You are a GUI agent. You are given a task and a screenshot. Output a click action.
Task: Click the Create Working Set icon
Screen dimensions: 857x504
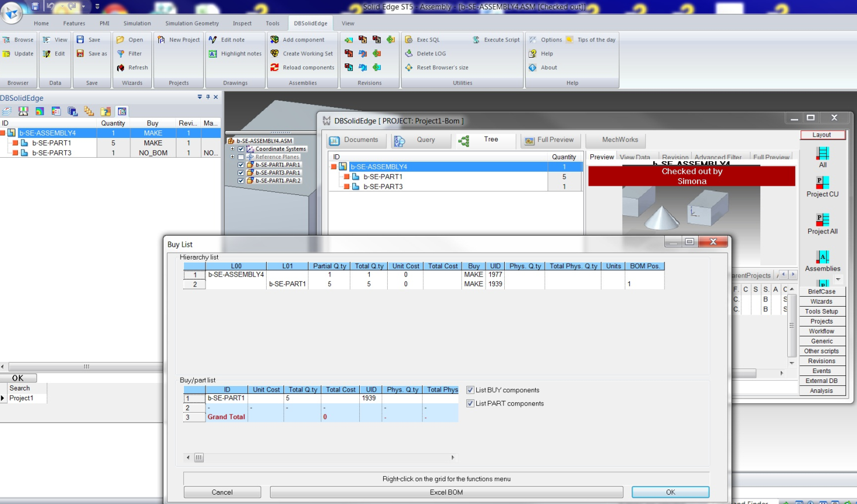(274, 54)
